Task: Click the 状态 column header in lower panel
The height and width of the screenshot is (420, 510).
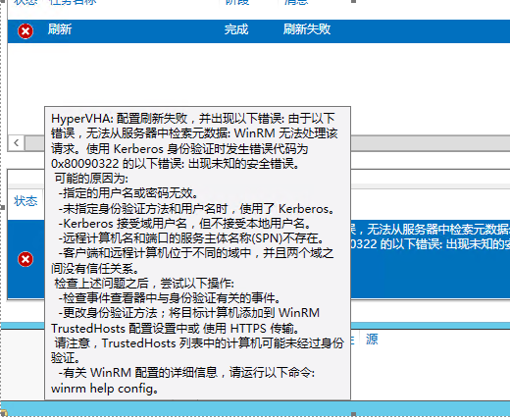Action: [x=25, y=201]
